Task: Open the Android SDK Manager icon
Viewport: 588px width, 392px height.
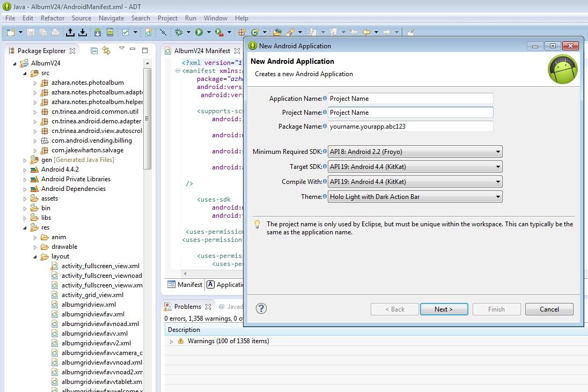Action: point(97,32)
